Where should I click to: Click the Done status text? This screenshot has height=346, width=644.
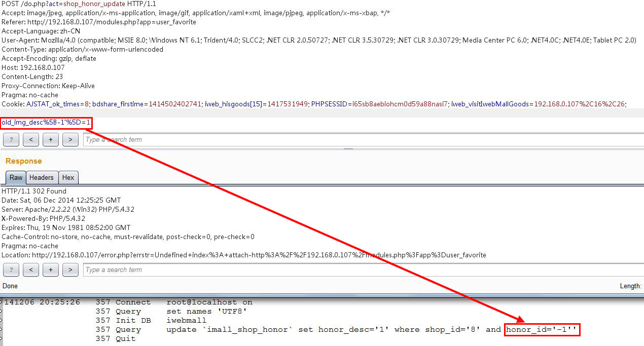tap(11, 286)
